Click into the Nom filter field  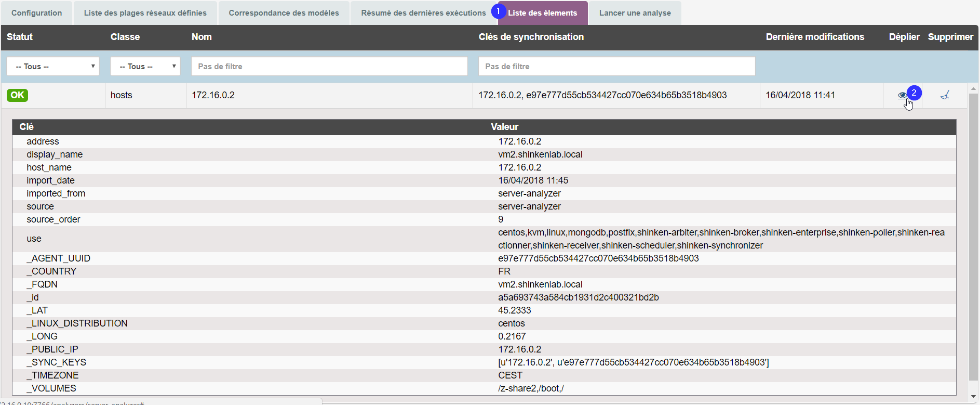click(x=329, y=67)
